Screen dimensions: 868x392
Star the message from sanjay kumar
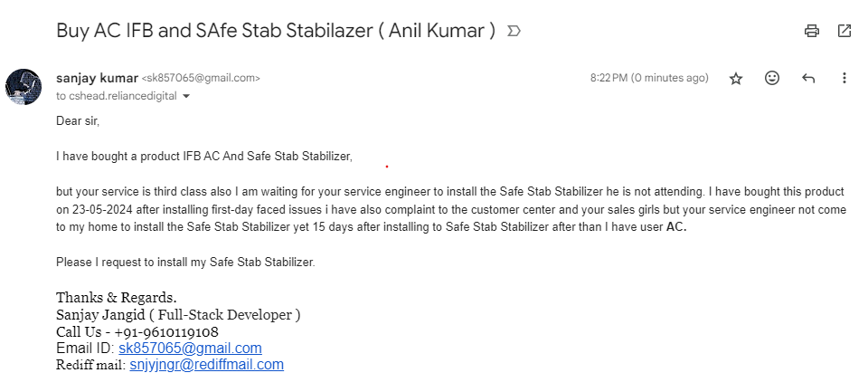click(736, 79)
